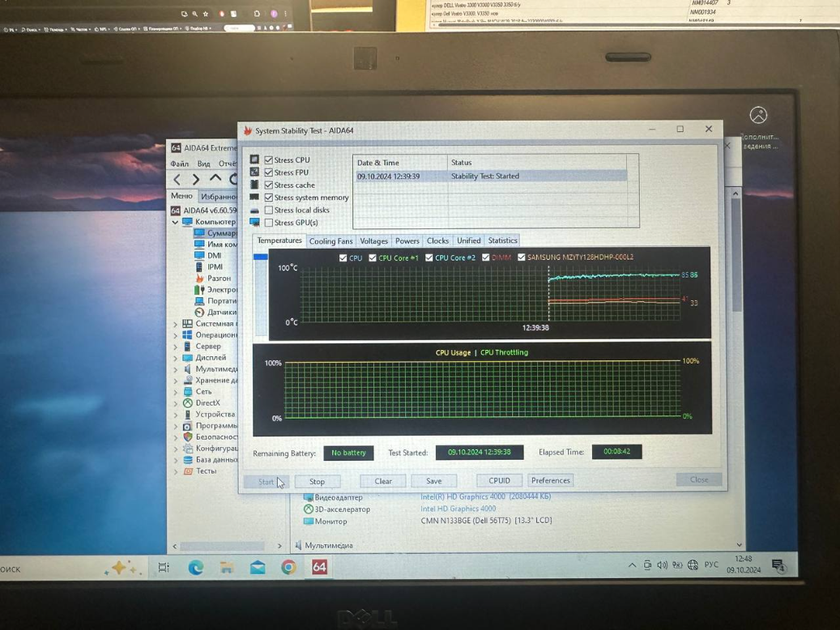The height and width of the screenshot is (630, 840).
Task: Click the volume icon in the system tray
Action: coord(662,565)
